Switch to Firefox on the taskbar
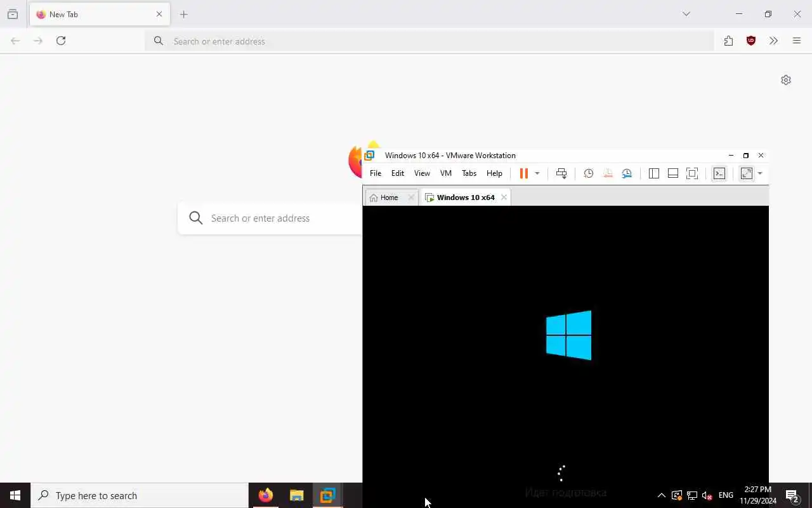 [x=266, y=495]
